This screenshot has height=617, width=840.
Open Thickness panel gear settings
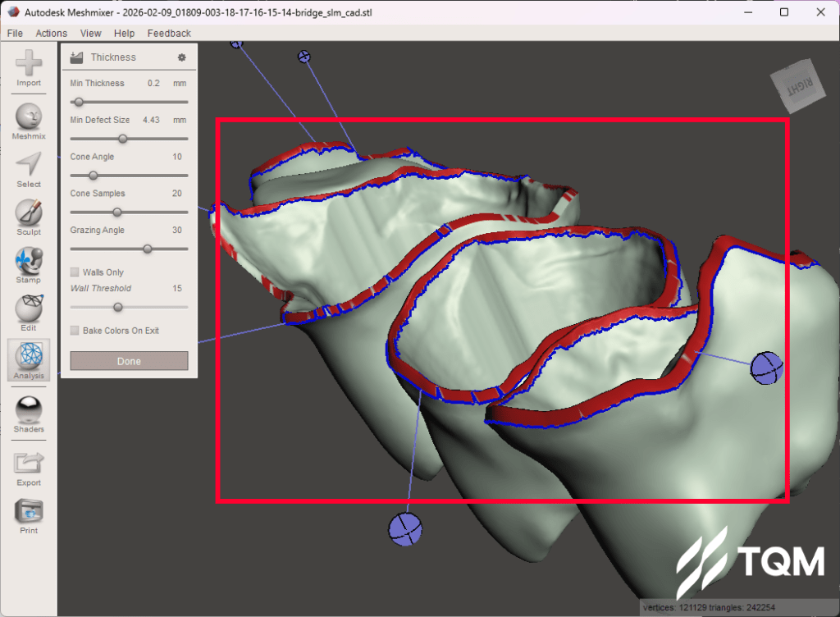pyautogui.click(x=182, y=57)
